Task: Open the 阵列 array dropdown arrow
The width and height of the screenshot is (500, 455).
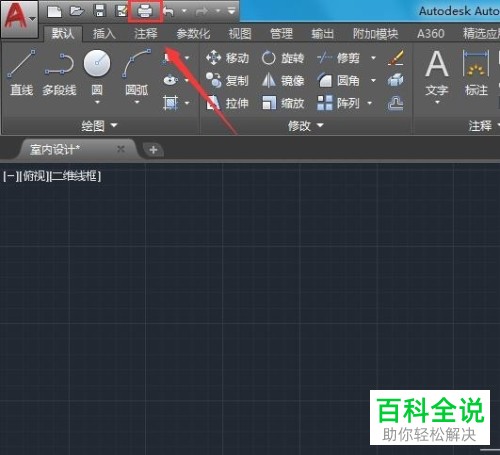Action: point(369,103)
